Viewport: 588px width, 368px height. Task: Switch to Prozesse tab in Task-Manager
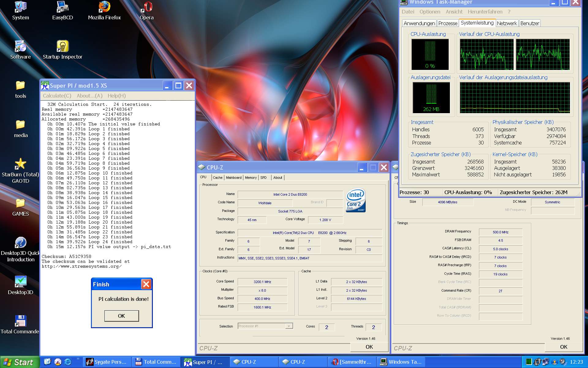pos(447,23)
